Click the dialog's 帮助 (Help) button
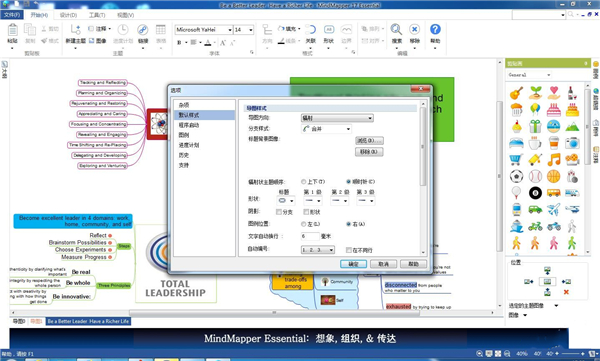Image resolution: width=600 pixels, height=361 pixels. (x=413, y=264)
